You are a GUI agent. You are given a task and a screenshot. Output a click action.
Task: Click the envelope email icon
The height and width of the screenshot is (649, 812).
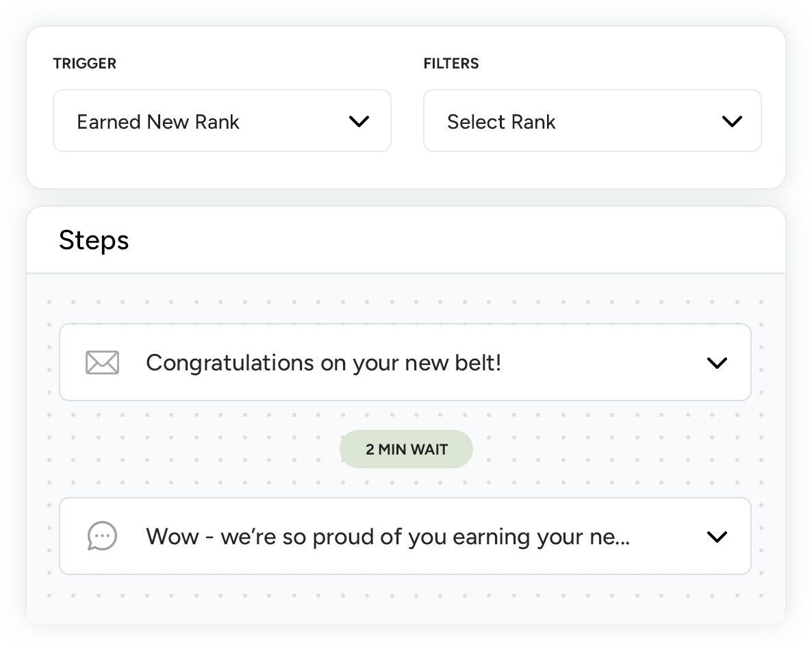(x=102, y=363)
